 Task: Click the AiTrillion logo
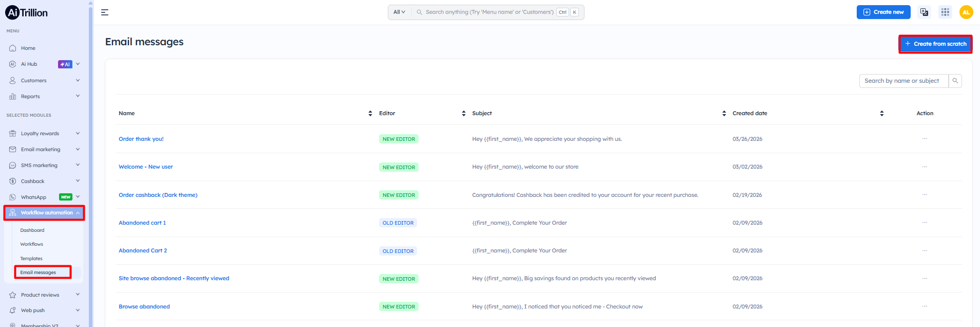(27, 12)
